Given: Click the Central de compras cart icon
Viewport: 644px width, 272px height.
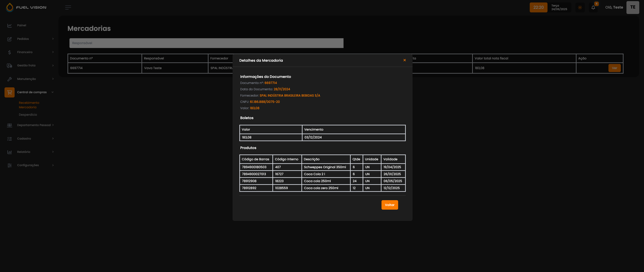Looking at the screenshot, I should point(9,92).
